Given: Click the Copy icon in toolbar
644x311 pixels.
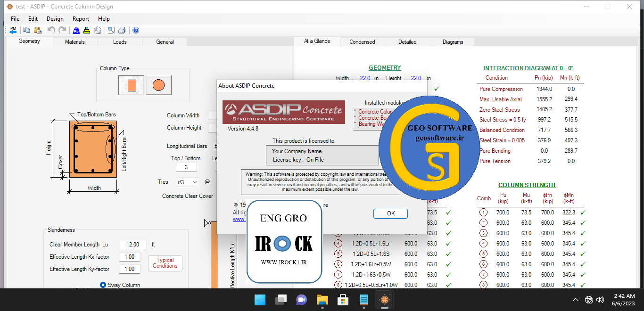Looking at the screenshot, I should (27, 30).
